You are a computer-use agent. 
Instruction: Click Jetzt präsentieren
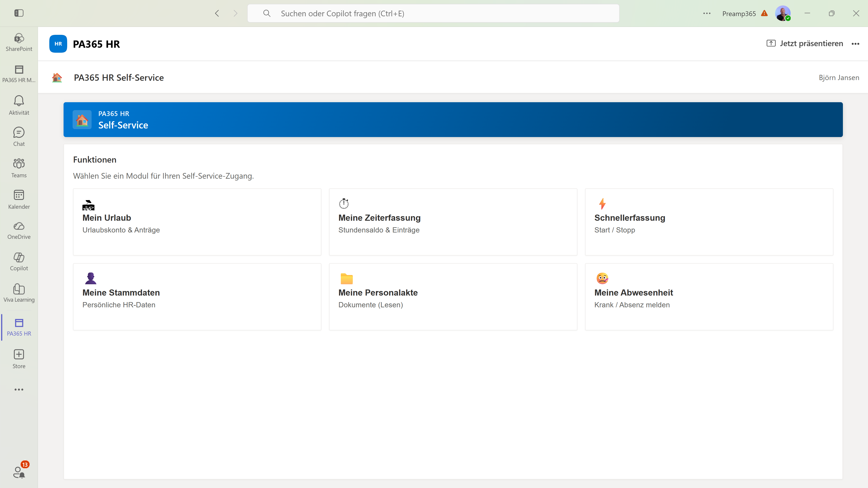[x=805, y=43]
